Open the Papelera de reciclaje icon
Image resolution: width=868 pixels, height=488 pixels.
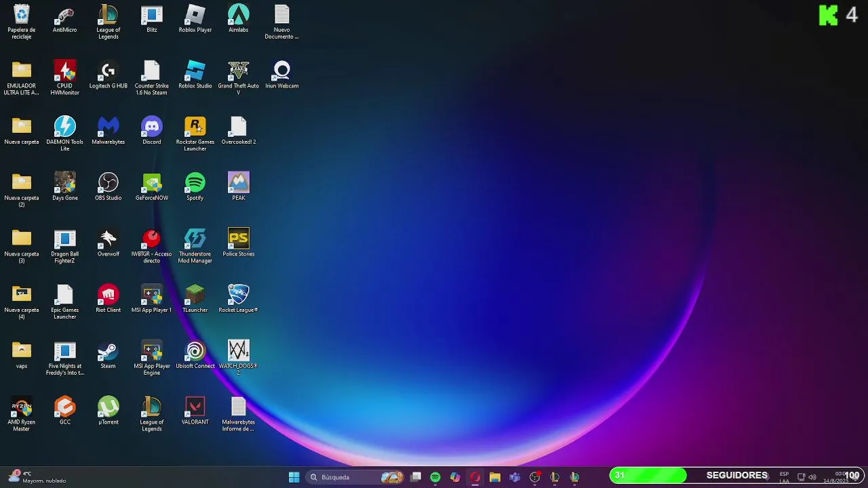22,22
